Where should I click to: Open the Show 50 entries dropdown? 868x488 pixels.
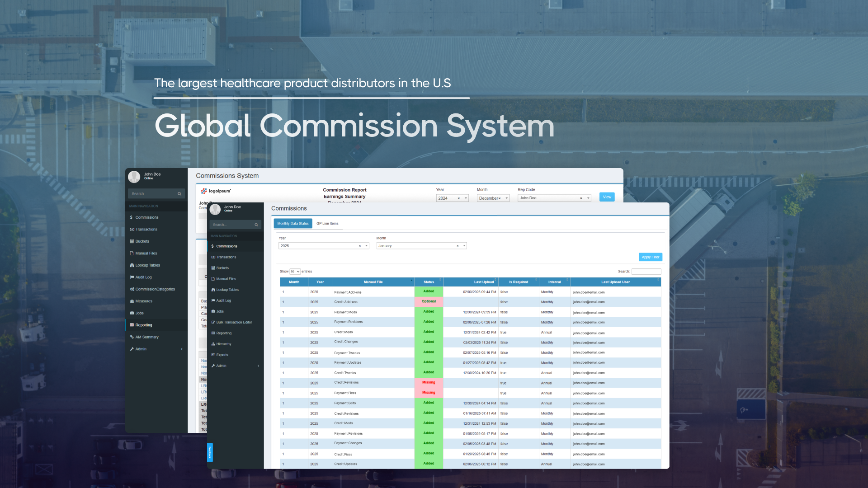tap(295, 272)
